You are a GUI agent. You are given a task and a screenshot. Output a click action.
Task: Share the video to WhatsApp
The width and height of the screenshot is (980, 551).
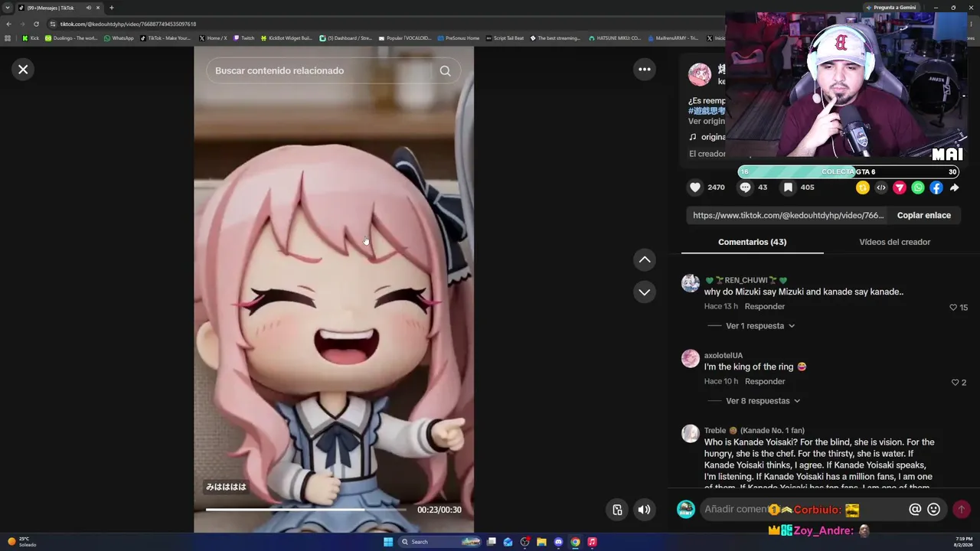[x=918, y=187]
